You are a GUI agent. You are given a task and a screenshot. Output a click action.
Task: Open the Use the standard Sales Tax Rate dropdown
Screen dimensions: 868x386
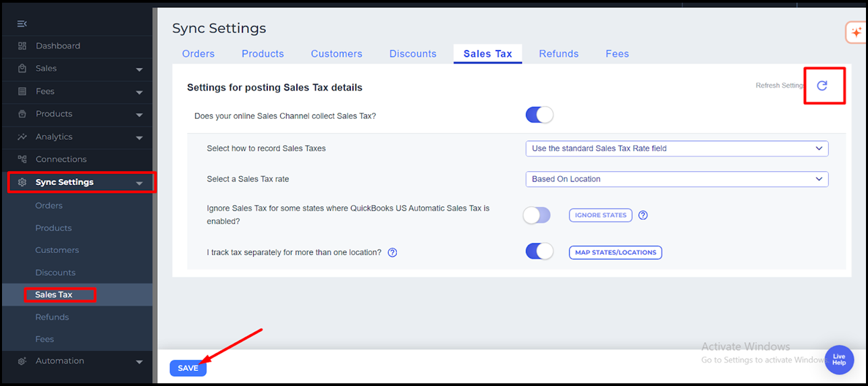tap(676, 148)
